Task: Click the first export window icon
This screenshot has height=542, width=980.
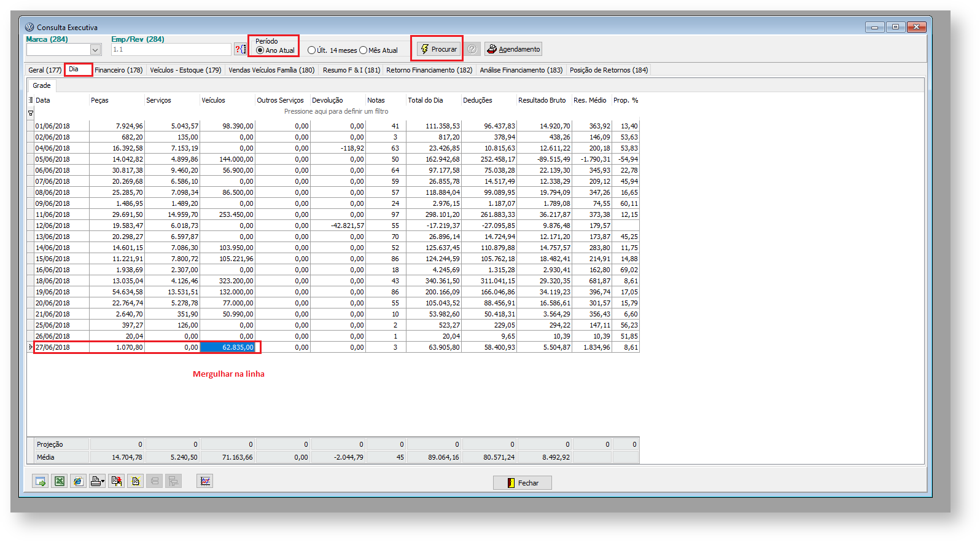Action: coord(41,481)
